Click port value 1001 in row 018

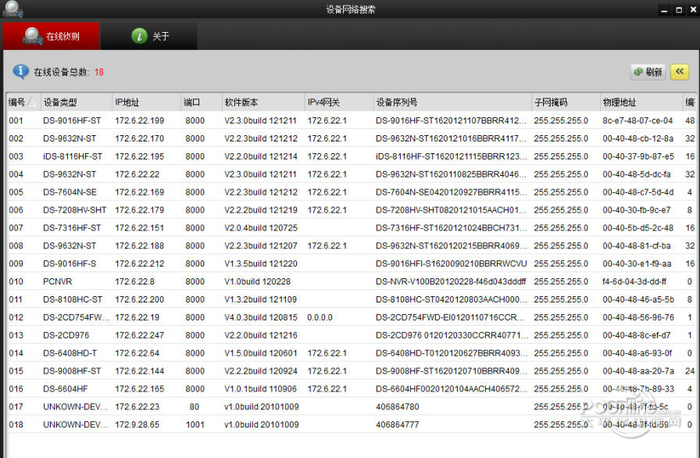click(195, 424)
